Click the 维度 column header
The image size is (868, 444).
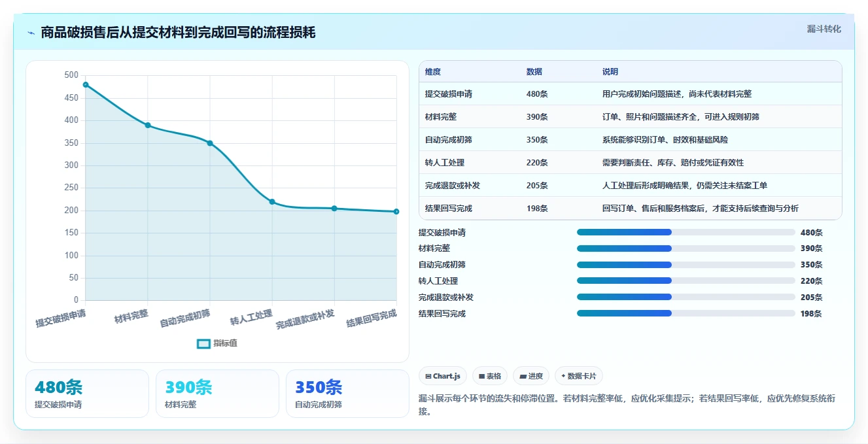(x=433, y=72)
